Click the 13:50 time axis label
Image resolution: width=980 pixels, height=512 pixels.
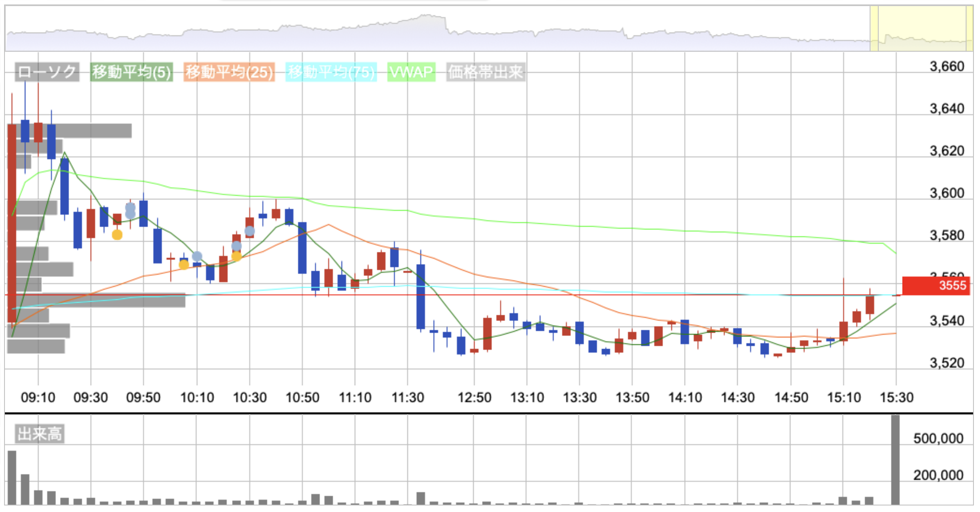point(633,397)
